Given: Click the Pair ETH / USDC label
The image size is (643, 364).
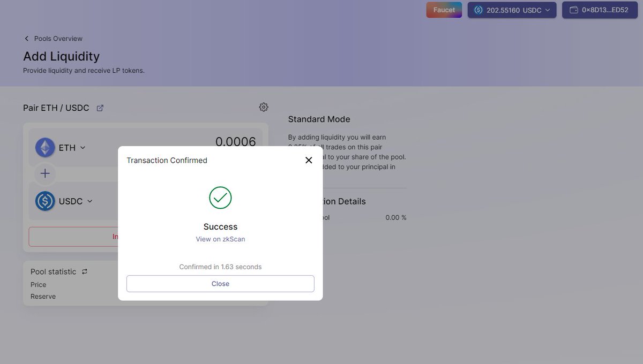Looking at the screenshot, I should (x=56, y=108).
